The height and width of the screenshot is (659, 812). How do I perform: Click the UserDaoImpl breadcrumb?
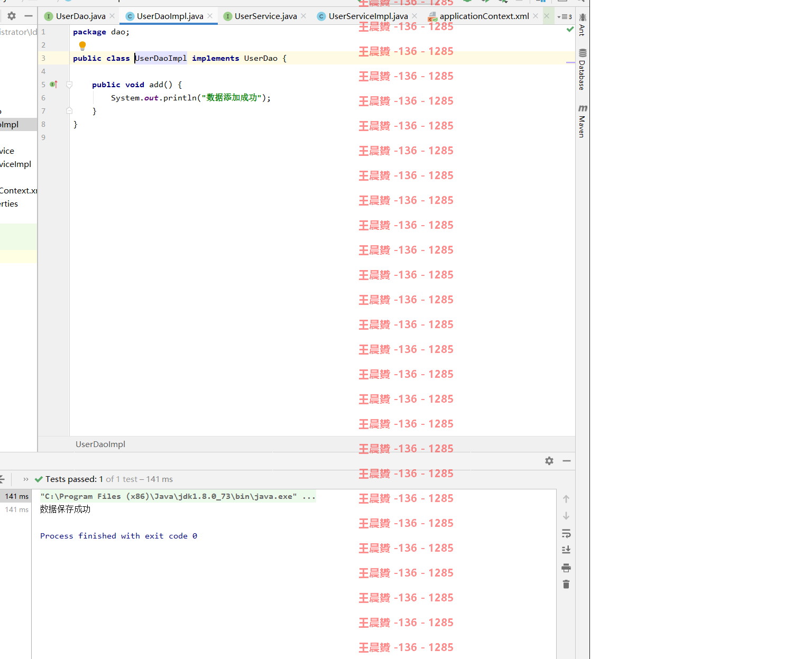100,444
